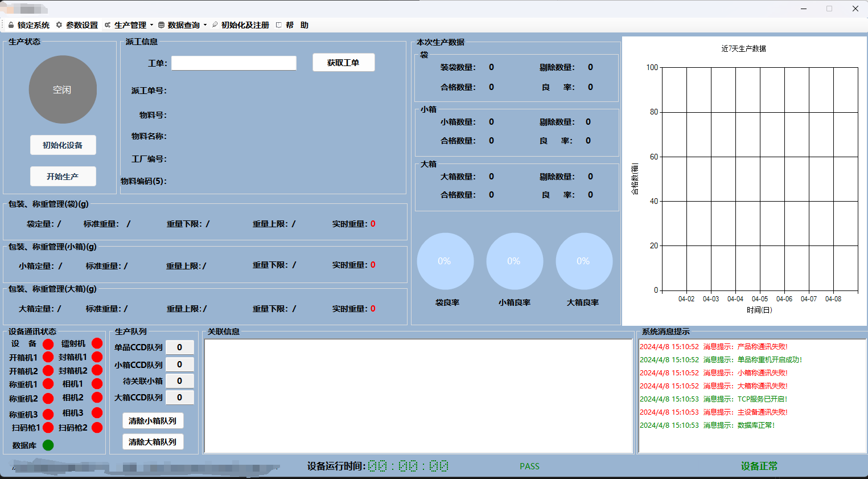Click the 设备正常 status text
Image resolution: width=868 pixels, height=479 pixels.
[x=759, y=466]
